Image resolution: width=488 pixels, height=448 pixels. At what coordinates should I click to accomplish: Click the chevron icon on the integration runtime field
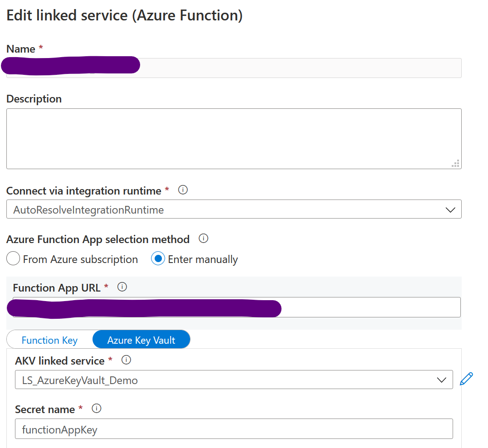pos(450,209)
